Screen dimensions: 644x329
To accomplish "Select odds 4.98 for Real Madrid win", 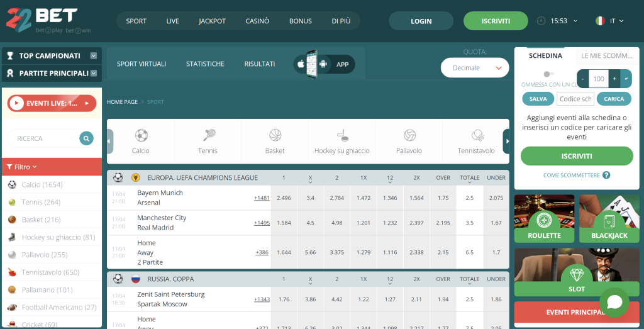I will tap(337, 223).
